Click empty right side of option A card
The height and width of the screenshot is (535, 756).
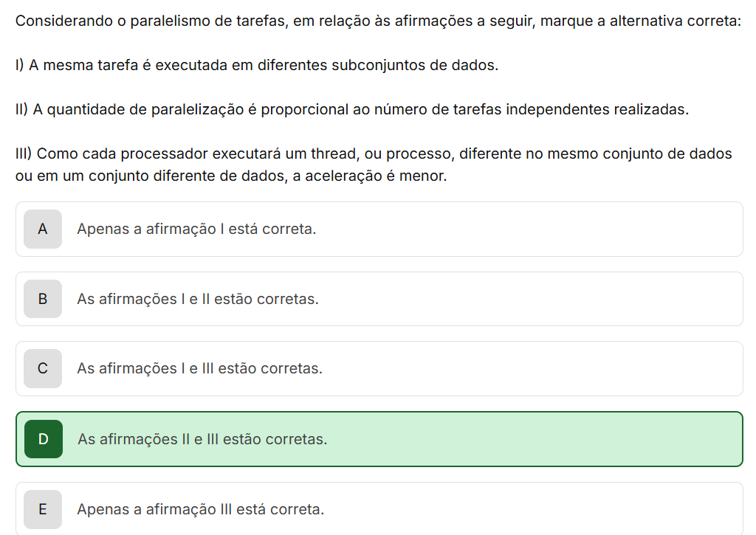[591, 229]
